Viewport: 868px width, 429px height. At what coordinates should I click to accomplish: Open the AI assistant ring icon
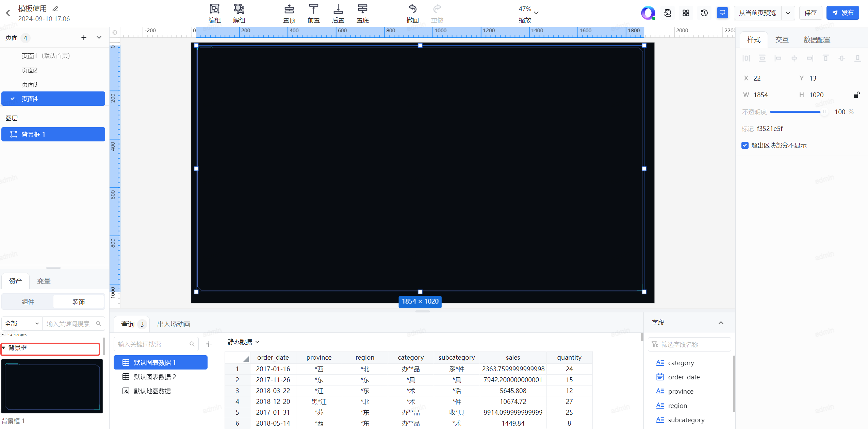pos(648,13)
